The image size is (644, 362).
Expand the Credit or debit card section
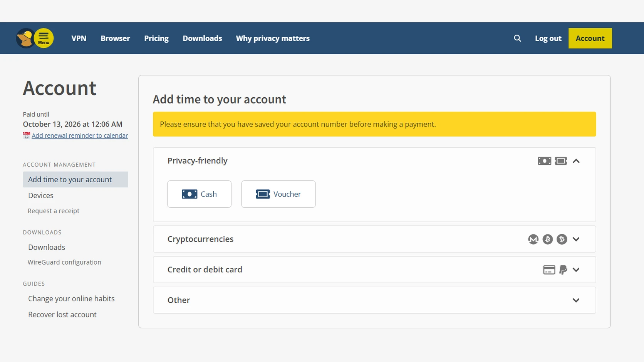pos(374,270)
